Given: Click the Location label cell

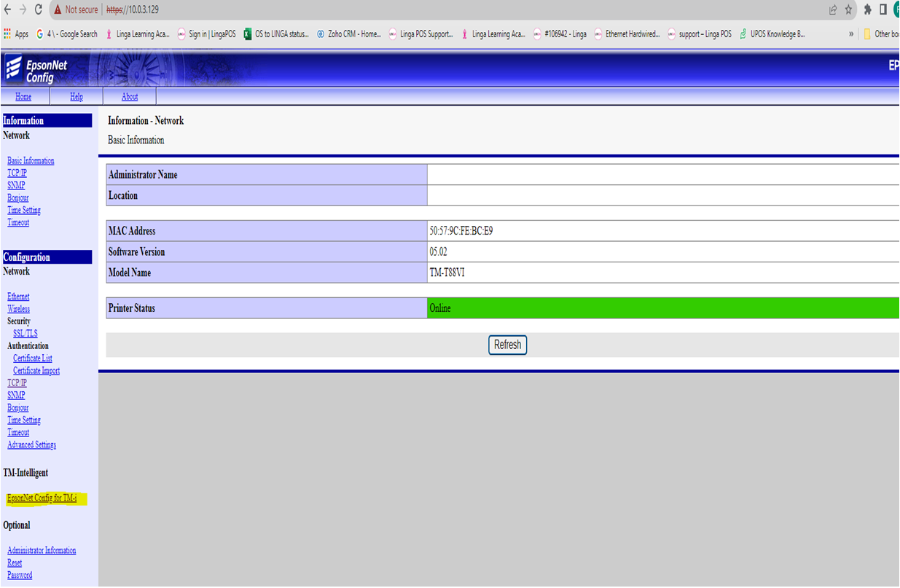Looking at the screenshot, I should [x=267, y=195].
